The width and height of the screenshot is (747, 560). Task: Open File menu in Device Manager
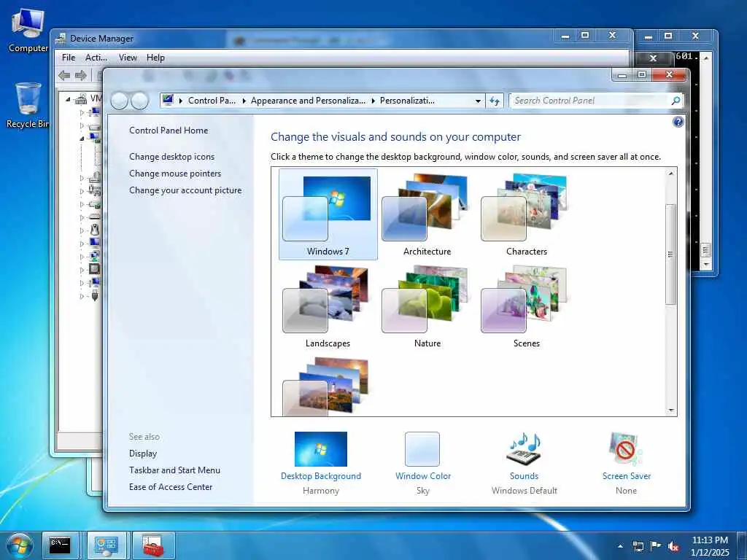[69, 58]
